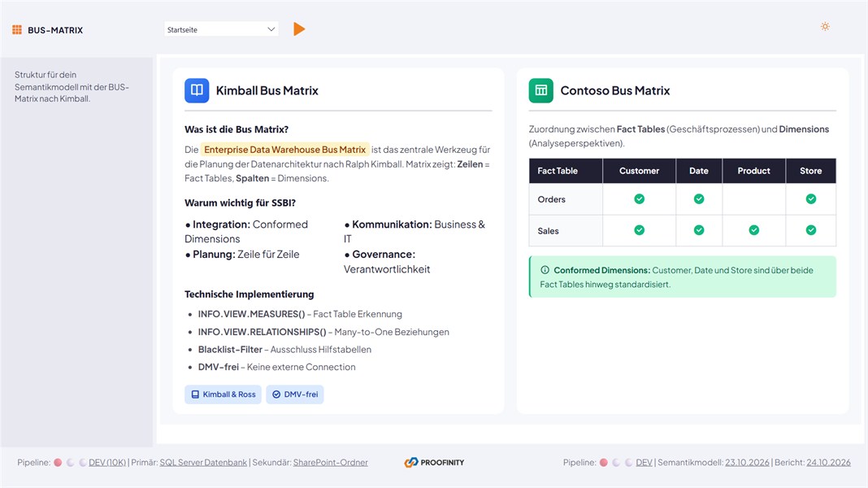Screen dimensions: 868x488
Task: Open the SharePoint-Ordner link
Action: pos(331,463)
